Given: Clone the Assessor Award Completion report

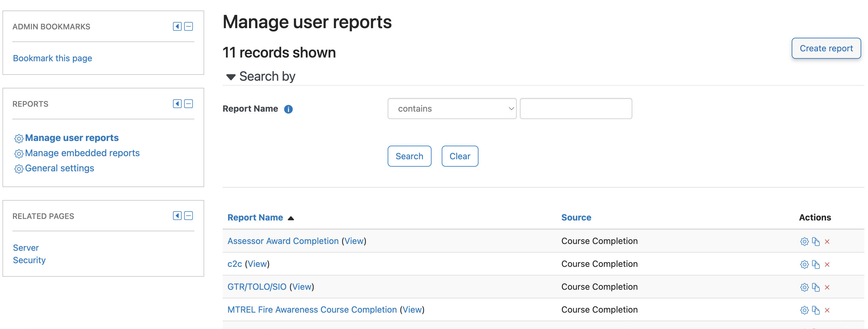Looking at the screenshot, I should (x=816, y=241).
